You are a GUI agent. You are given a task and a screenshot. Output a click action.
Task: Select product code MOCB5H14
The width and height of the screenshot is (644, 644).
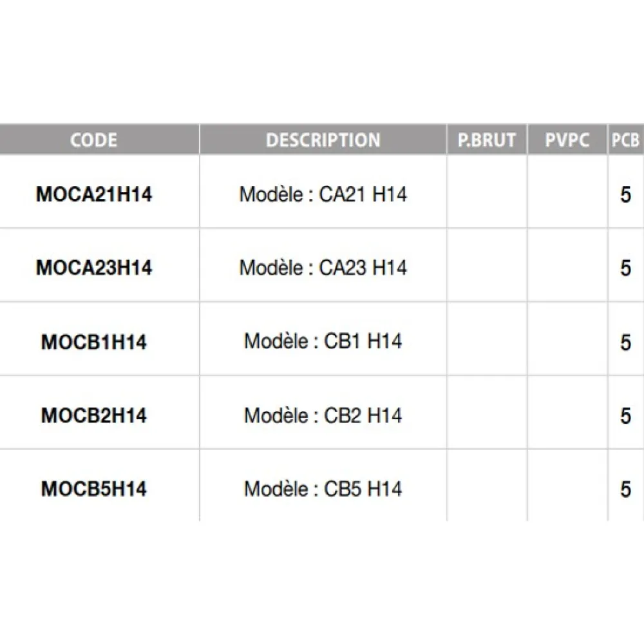94,489
